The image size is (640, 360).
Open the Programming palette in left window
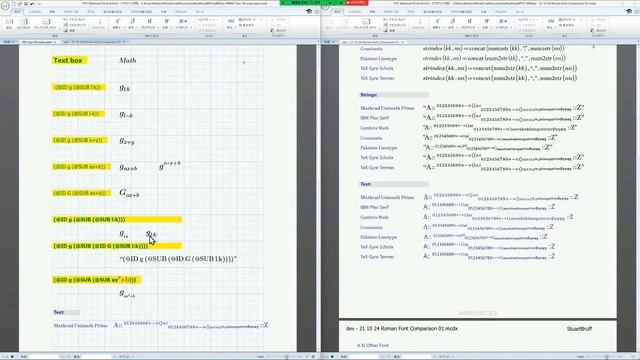(x=149, y=23)
